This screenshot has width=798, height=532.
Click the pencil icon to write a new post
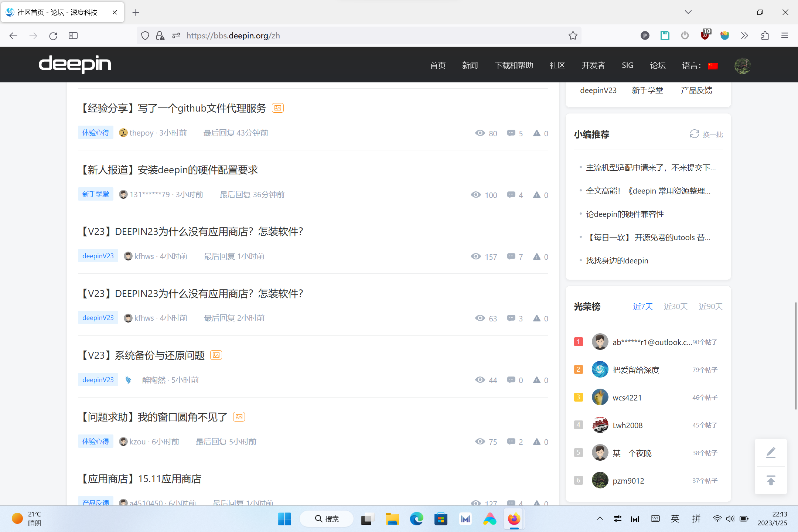[x=771, y=452]
